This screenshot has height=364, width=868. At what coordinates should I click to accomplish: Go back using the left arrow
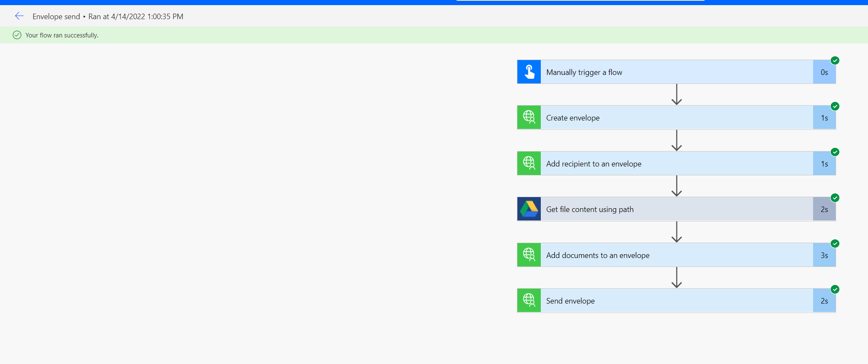[x=19, y=16]
